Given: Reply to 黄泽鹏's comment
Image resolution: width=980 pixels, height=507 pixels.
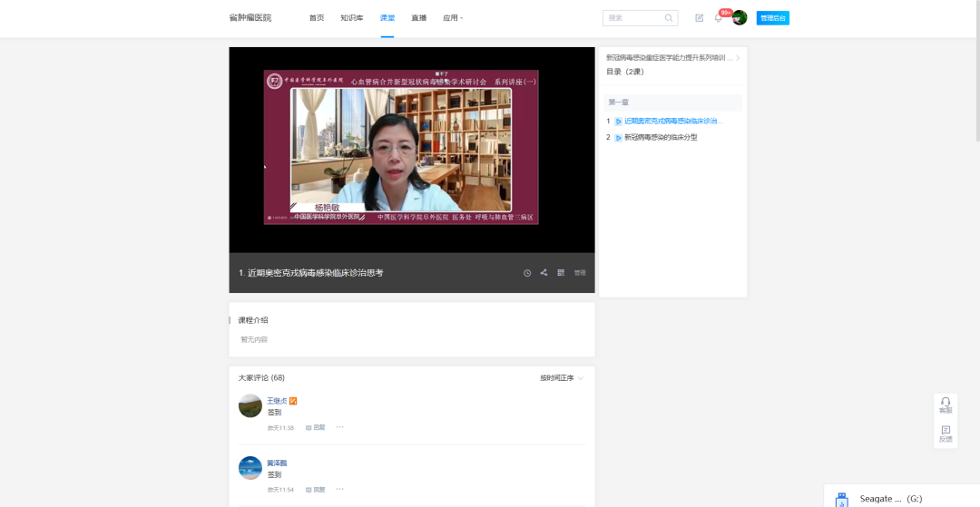Looking at the screenshot, I should [x=316, y=490].
